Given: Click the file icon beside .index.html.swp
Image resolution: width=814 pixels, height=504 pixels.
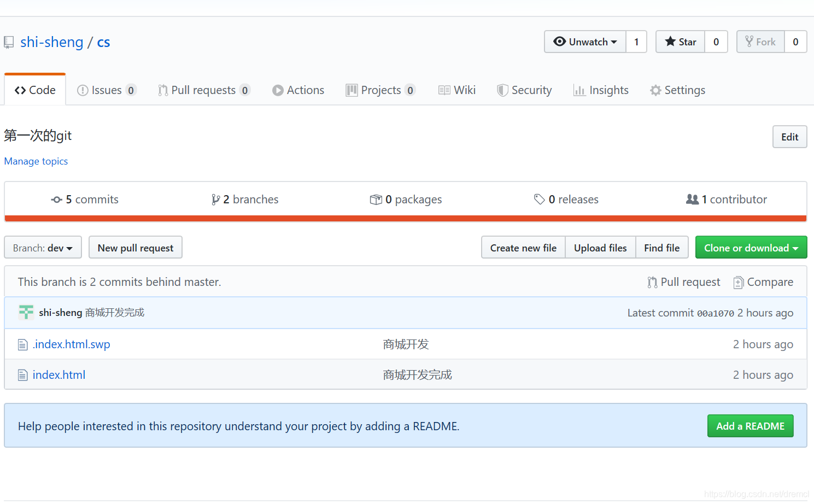Looking at the screenshot, I should click(22, 344).
